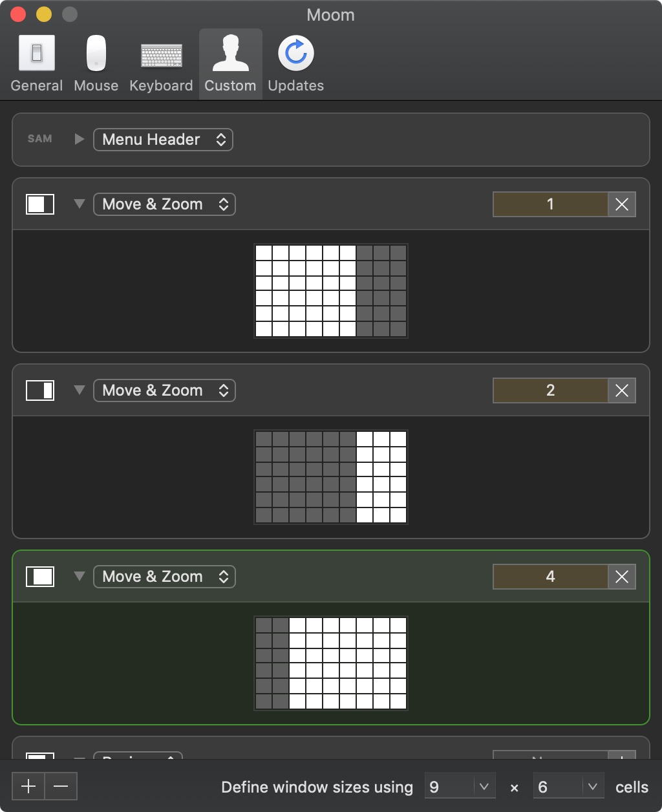Click the "Define window sizes using" label
Viewport: 662px width, 812px height.
tap(317, 787)
